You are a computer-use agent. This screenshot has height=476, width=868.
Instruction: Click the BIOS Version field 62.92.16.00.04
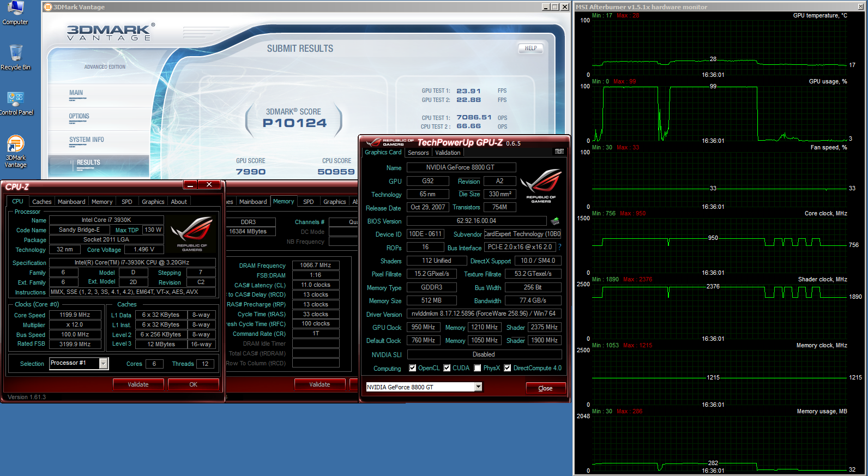click(477, 221)
